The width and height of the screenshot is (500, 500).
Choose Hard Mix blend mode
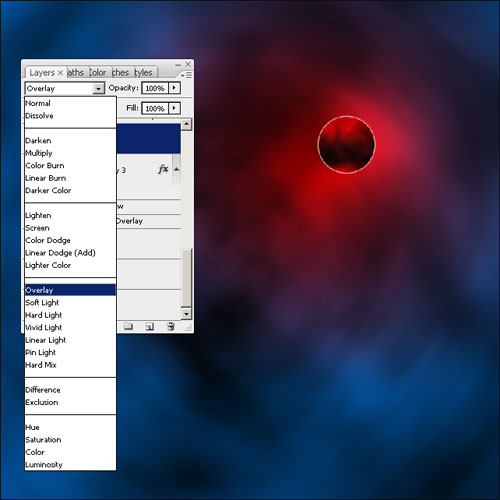click(70, 365)
